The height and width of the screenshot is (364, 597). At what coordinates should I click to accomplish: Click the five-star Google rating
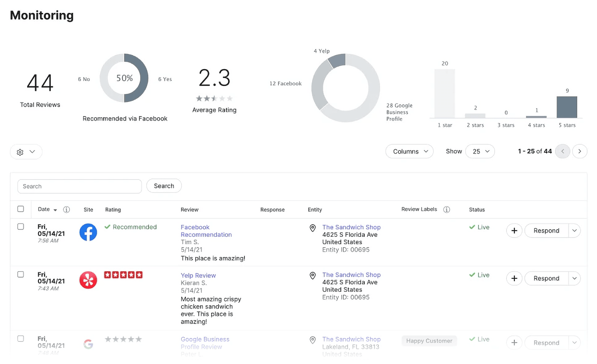click(123, 339)
